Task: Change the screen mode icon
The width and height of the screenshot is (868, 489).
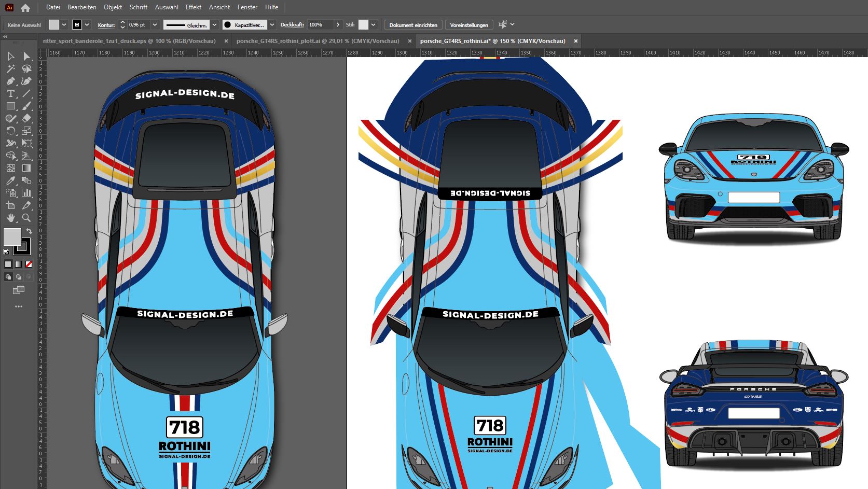Action: (x=19, y=290)
